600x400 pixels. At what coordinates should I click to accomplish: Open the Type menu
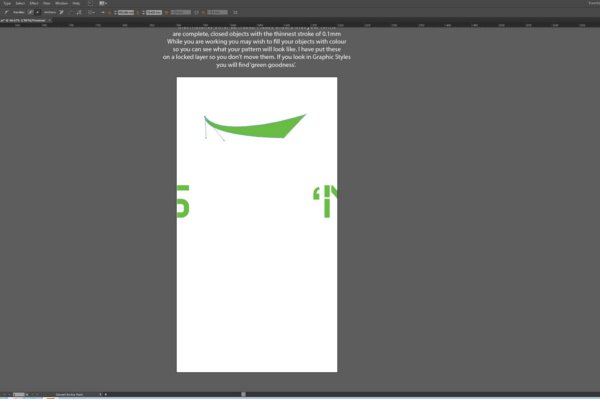tap(7, 3)
